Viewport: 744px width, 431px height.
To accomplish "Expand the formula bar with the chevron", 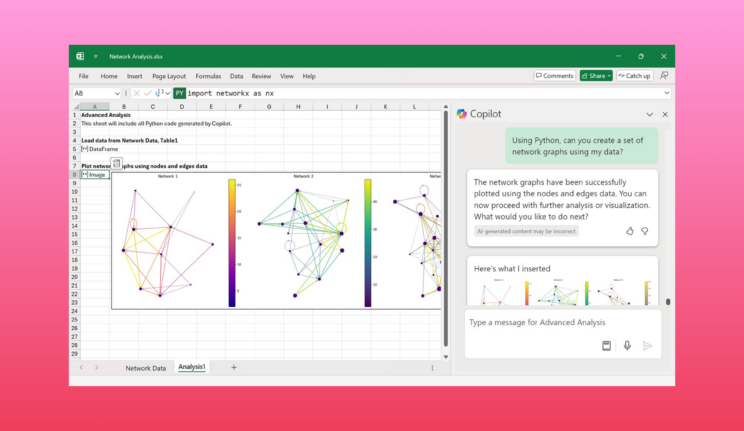I will click(x=666, y=93).
